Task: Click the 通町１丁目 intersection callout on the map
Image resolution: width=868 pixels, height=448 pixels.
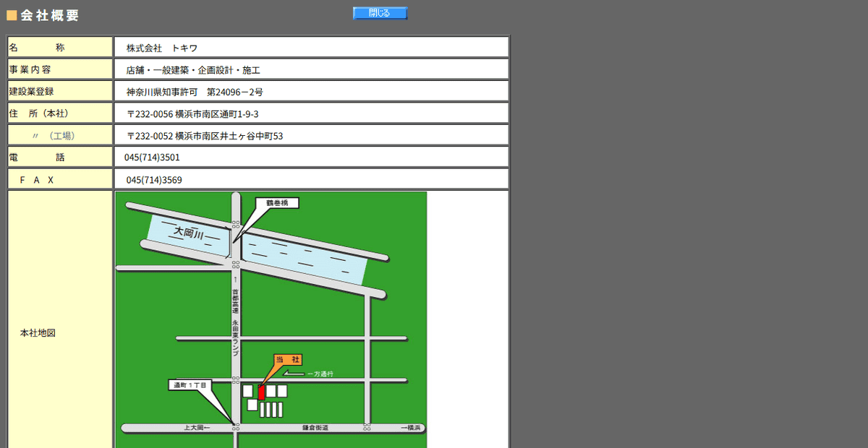Action: pyautogui.click(x=190, y=385)
